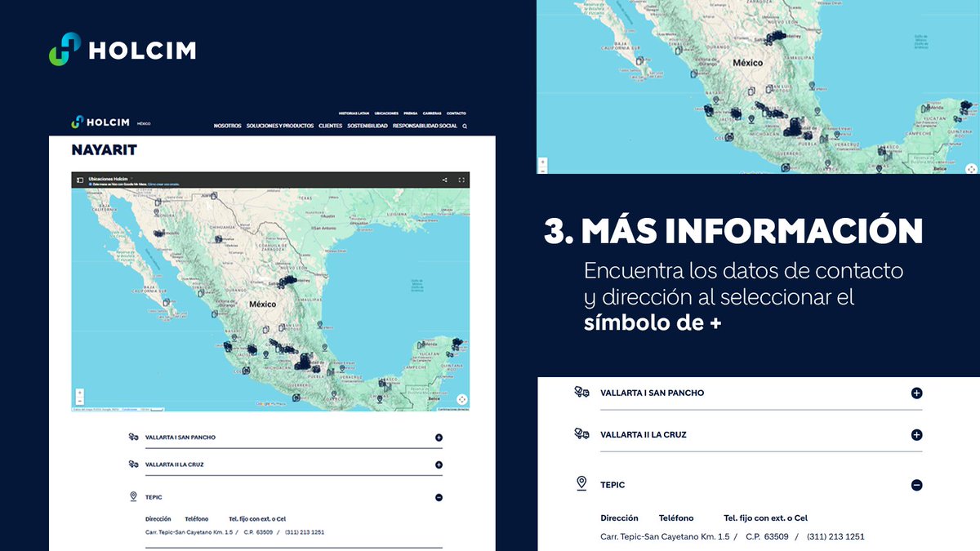Open the search magnifier in the website navigation

[465, 127]
